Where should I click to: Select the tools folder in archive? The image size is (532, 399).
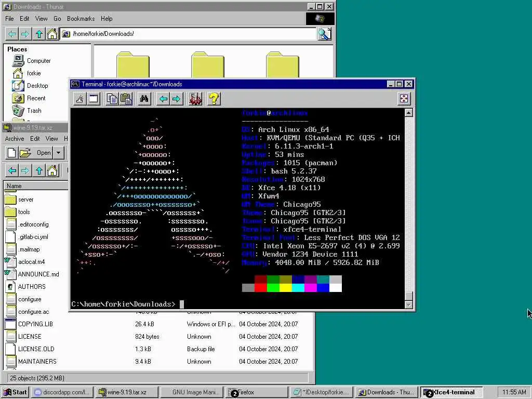(x=24, y=212)
